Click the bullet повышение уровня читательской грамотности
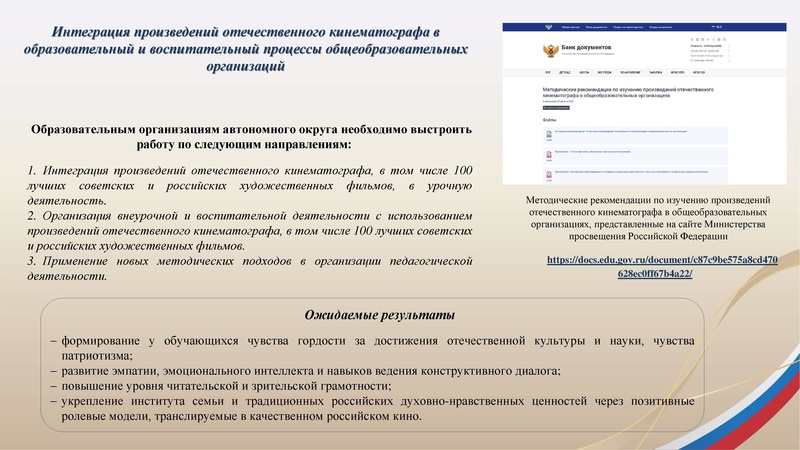Viewport: 800px width, 450px height. click(x=221, y=386)
